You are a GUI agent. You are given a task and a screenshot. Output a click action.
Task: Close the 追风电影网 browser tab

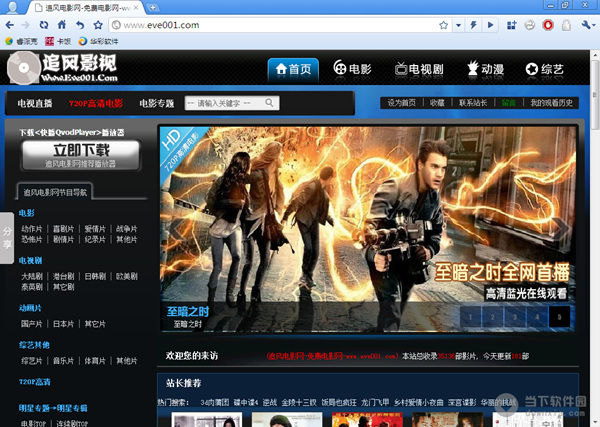136,7
